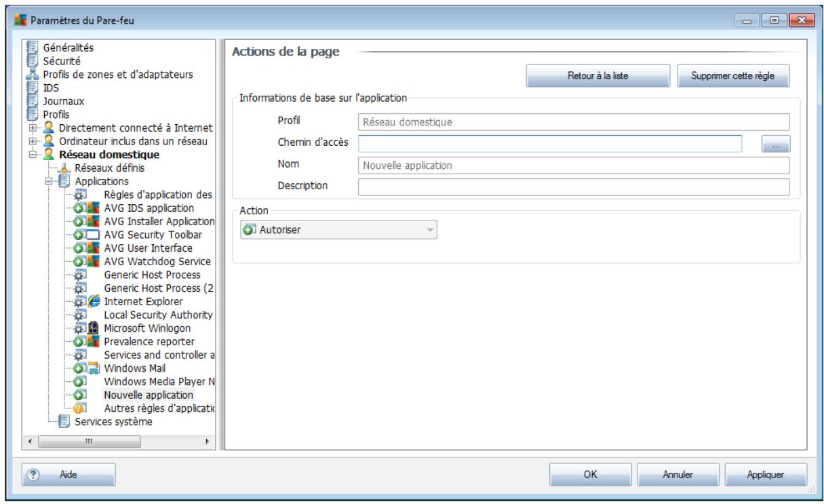Image resolution: width=824 pixels, height=504 pixels.
Task: Click the Internet Explorer icon in tree
Action: click(x=94, y=302)
